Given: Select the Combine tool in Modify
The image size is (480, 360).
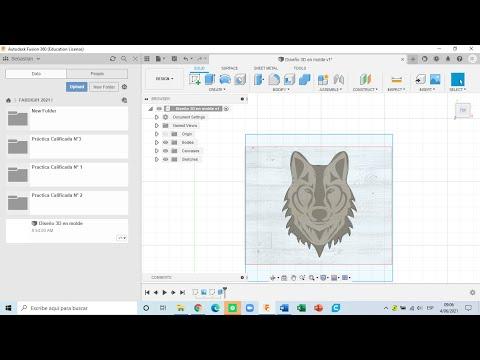Looking at the screenshot, I should pos(304,79).
